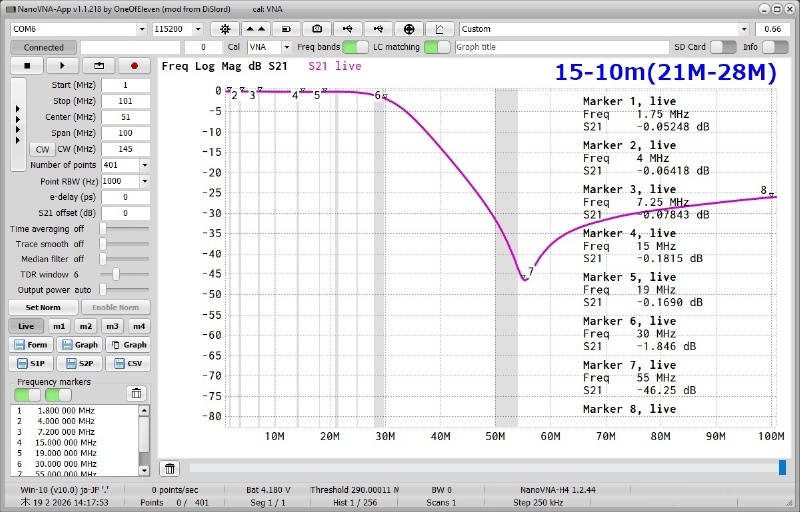Click the stop sweep button

pyautogui.click(x=27, y=66)
